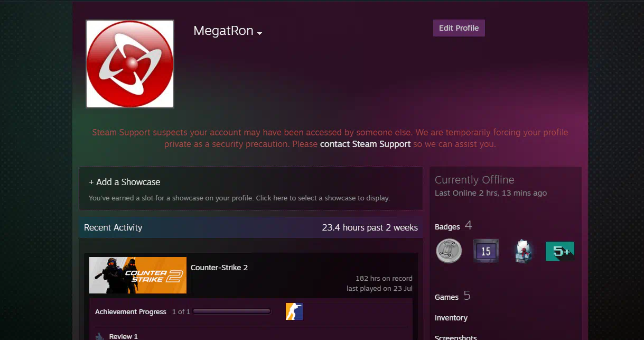Viewport: 644px width, 340px height.
Task: Click the crystal trading card badge
Action: point(522,251)
